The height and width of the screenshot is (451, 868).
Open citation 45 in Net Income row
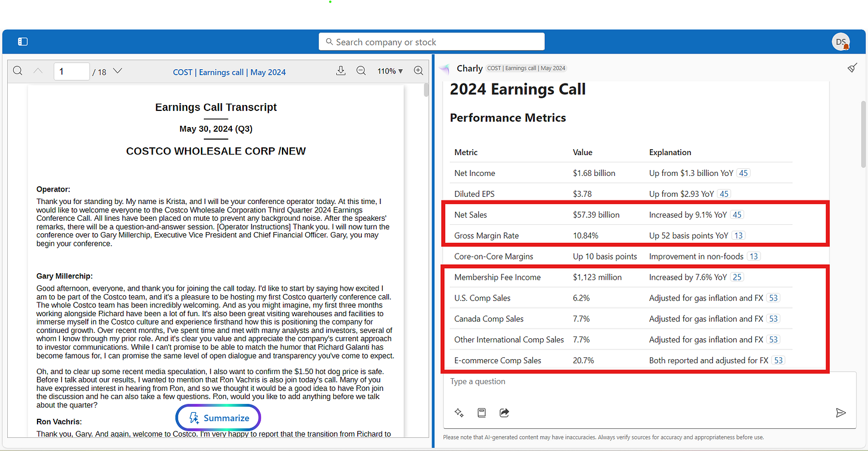[743, 173]
